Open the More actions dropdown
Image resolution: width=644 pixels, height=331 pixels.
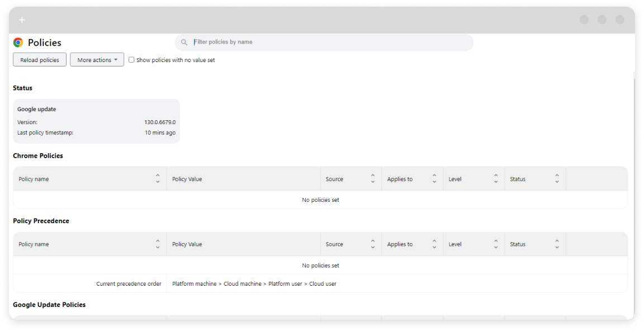[97, 60]
